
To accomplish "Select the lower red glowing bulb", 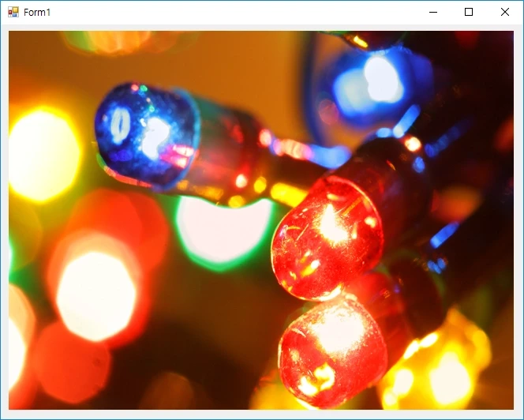I will tap(331, 347).
